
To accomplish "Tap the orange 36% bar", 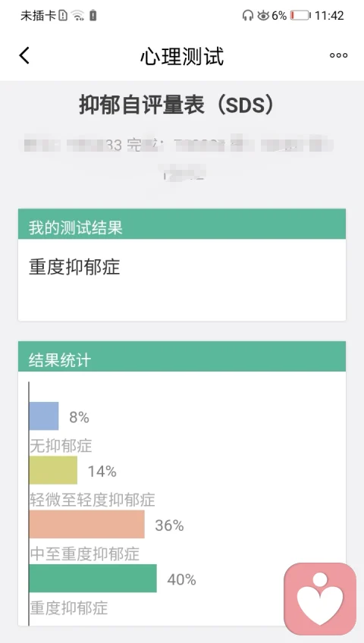I will 87,524.
